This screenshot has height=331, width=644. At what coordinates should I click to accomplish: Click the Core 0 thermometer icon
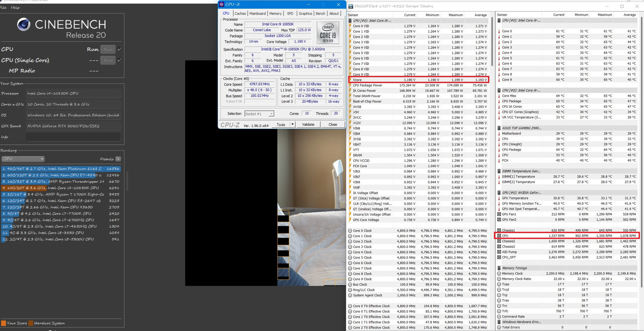[x=499, y=31]
